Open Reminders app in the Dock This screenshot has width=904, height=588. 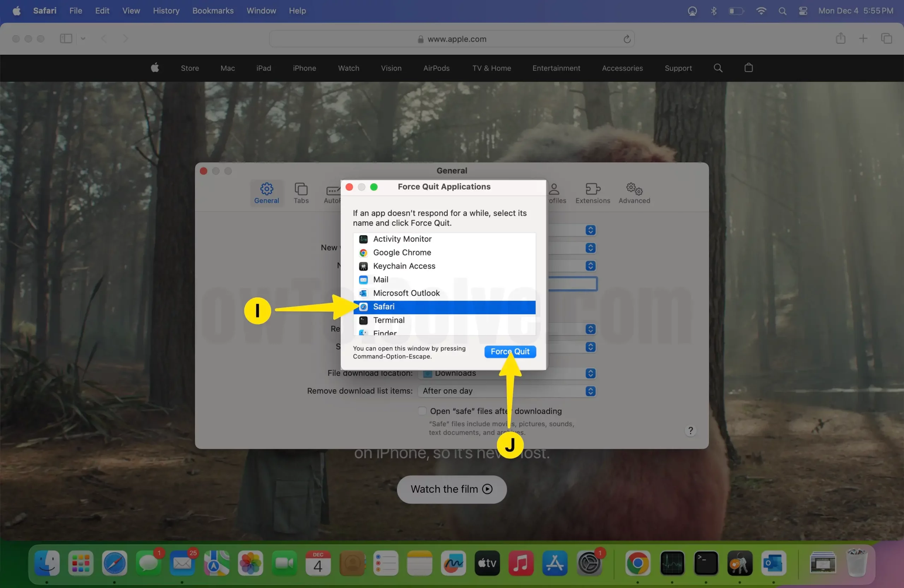click(386, 563)
